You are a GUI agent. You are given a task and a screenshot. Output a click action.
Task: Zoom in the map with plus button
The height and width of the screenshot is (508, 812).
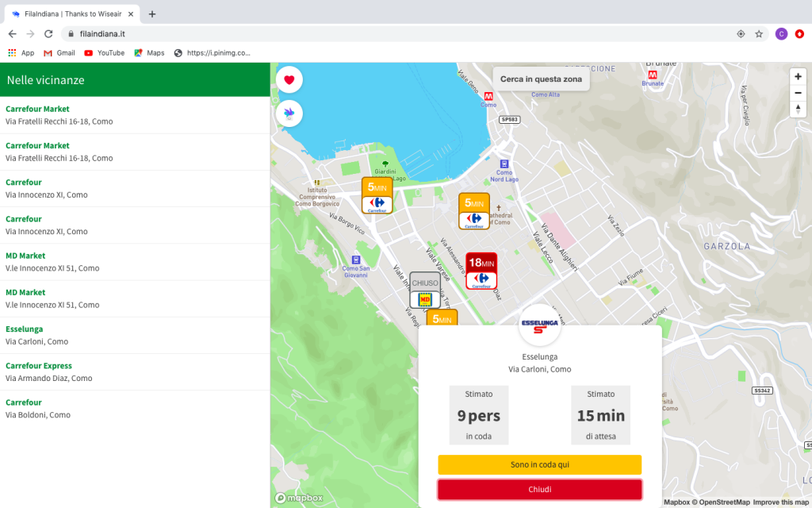point(798,77)
